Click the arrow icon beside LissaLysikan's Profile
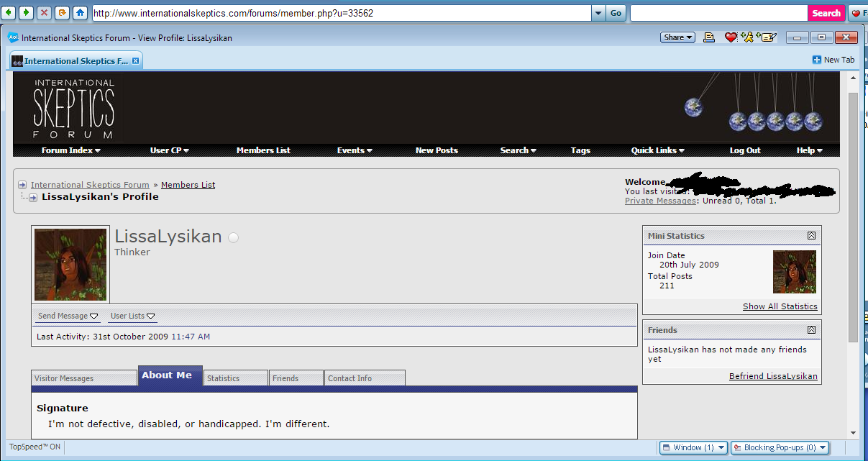Screen dimensions: 868x461 point(33,198)
